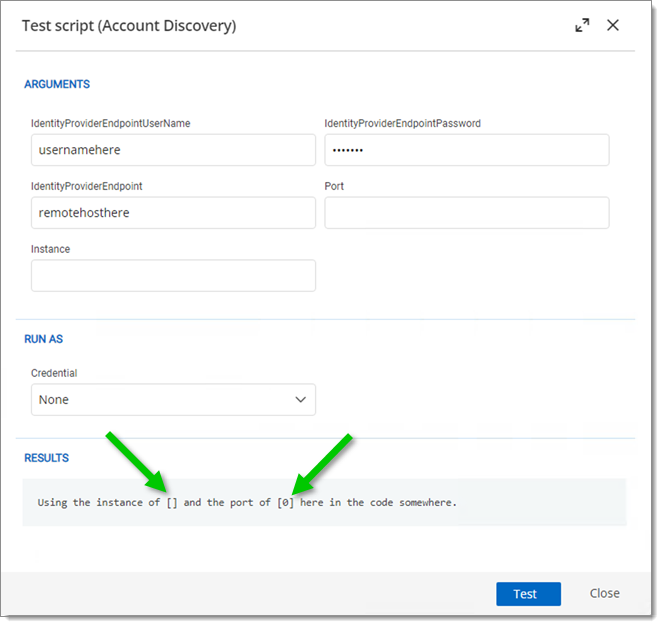Select the IdentityProviderEndpoint input box
This screenshot has width=662, height=627.
pyautogui.click(x=173, y=213)
